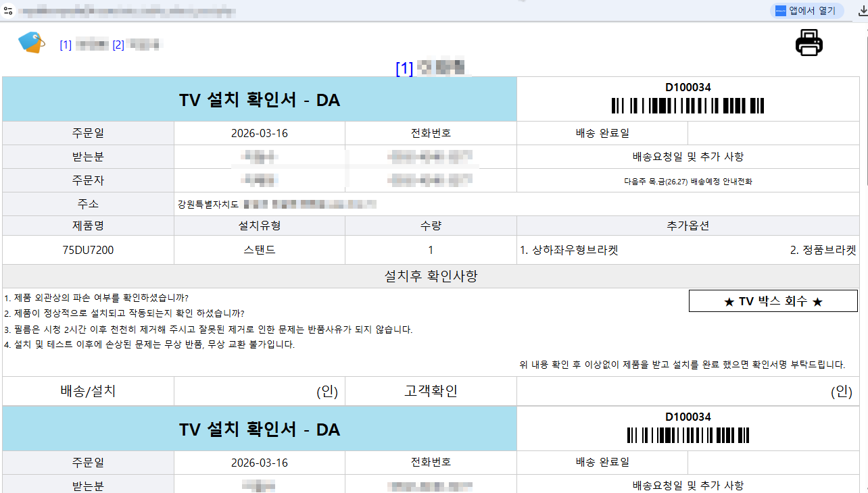Screen dimensions: 868x493
Task: Click the centered blue [1] heading link
Action: coord(404,68)
